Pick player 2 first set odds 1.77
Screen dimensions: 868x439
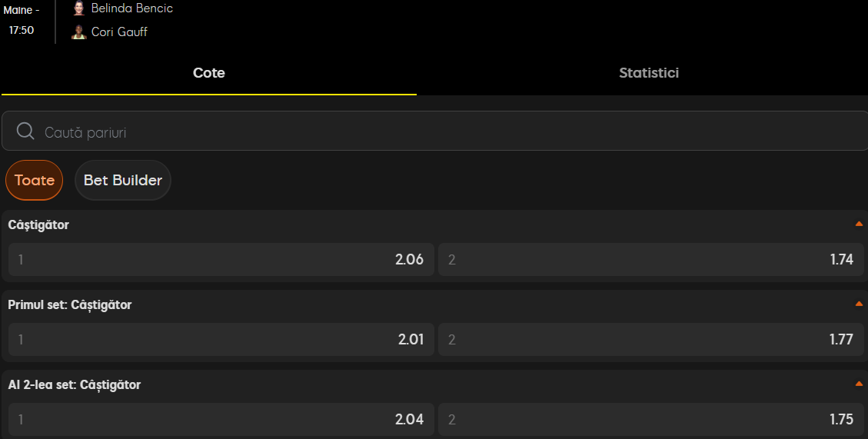[x=651, y=339]
